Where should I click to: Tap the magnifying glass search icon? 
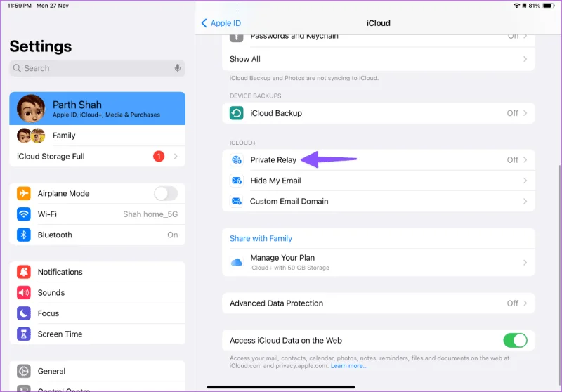(x=17, y=67)
